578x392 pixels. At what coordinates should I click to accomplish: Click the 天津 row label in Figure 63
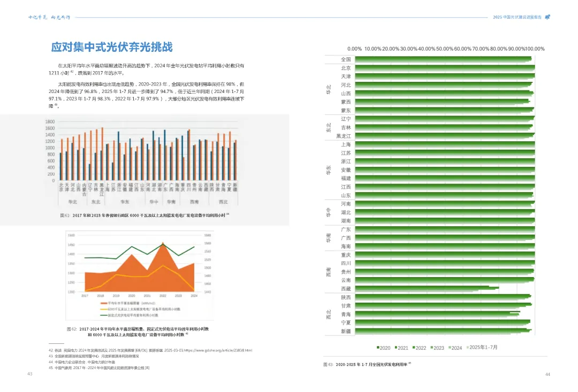346,76
